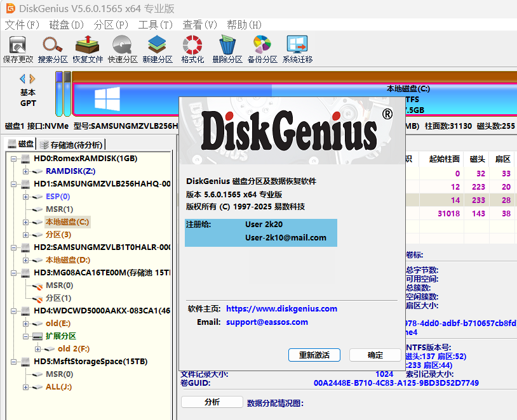Click the 分析 analyze button
The width and height of the screenshot is (517, 420).
(212, 402)
